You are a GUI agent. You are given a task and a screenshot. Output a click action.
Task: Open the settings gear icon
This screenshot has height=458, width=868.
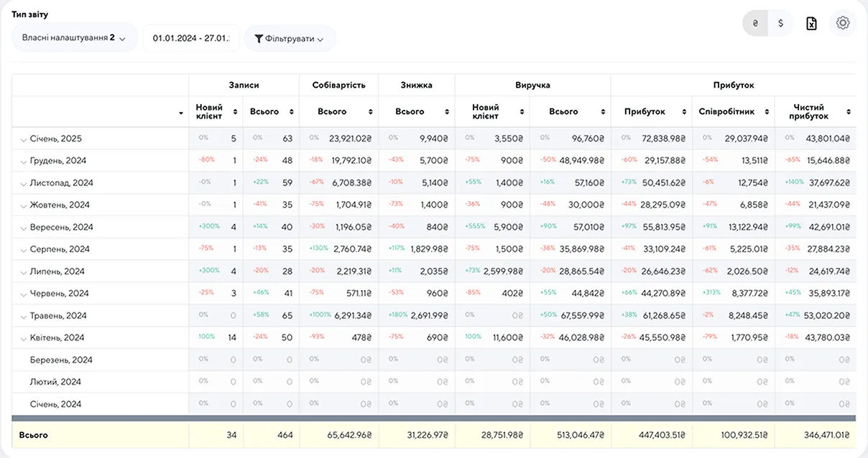[843, 23]
